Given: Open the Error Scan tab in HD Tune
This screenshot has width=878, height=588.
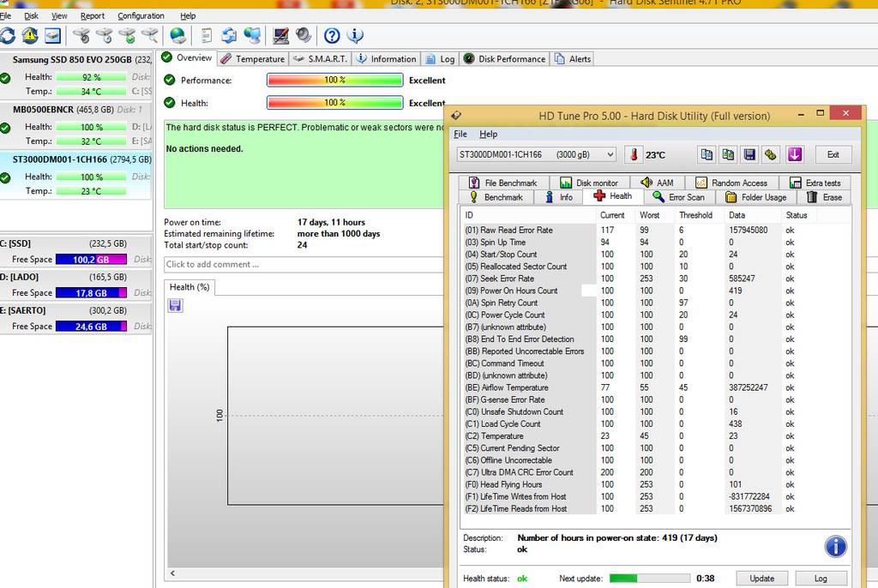Looking at the screenshot, I should pos(679,197).
